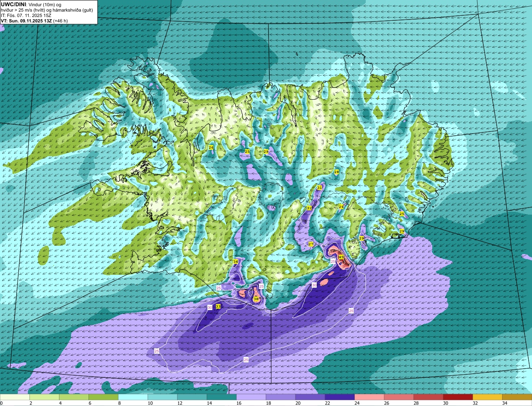532x406 pixels.
Task: Select the text 'hviður > 25 m/s (hvítt)'
Action: pos(24,10)
